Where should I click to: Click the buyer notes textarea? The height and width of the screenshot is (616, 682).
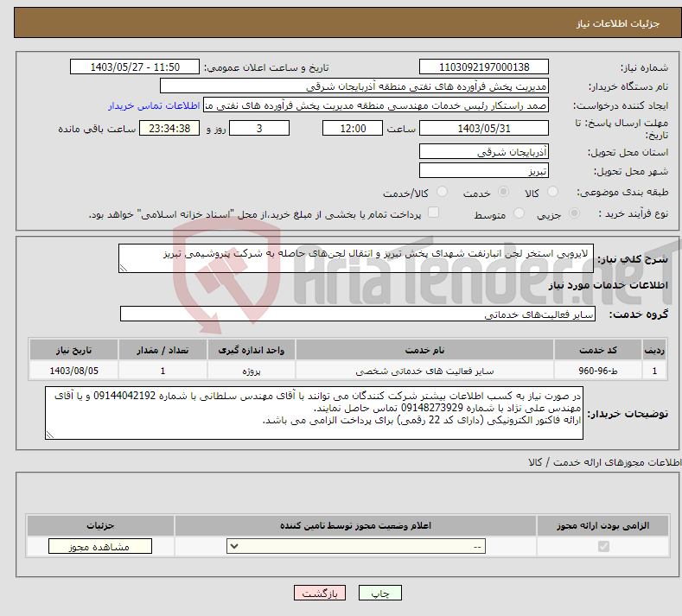point(314,413)
